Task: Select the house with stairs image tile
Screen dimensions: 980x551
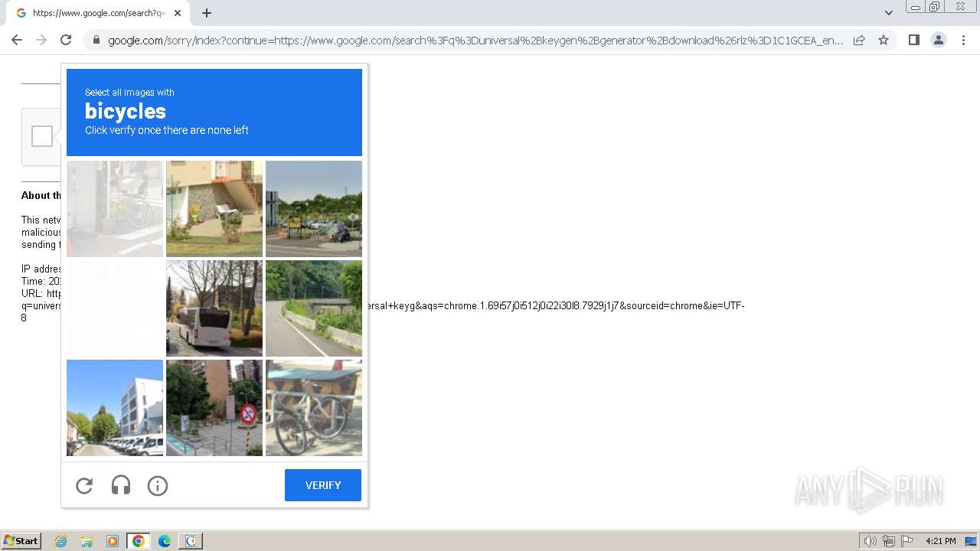Action: (x=214, y=209)
